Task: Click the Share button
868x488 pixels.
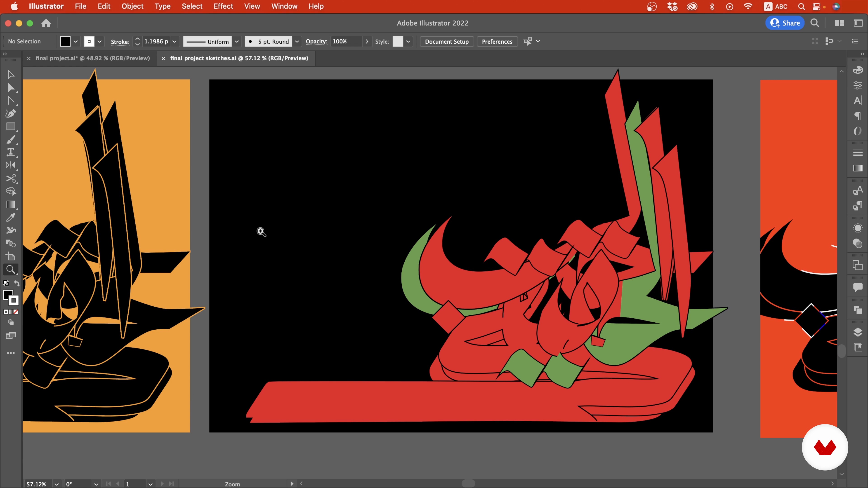Action: click(785, 23)
